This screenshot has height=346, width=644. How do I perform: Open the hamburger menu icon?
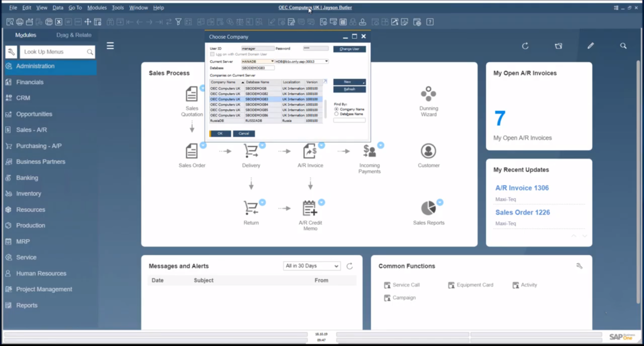coord(110,46)
